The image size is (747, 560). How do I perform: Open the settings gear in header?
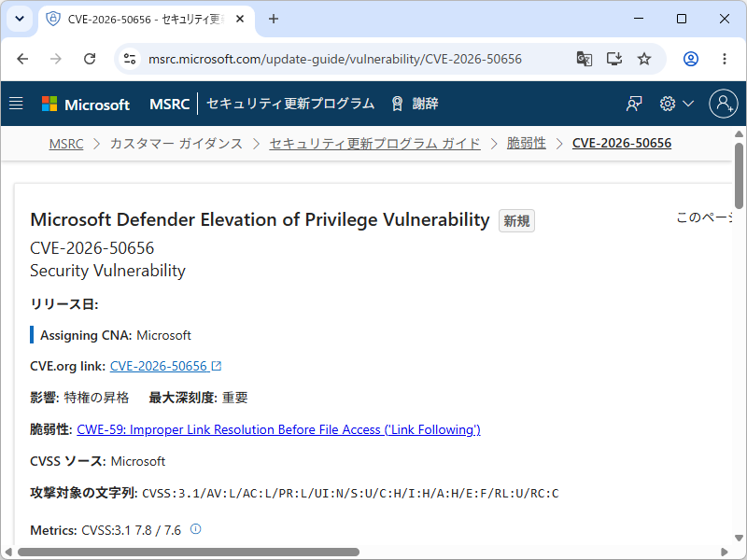[668, 104]
